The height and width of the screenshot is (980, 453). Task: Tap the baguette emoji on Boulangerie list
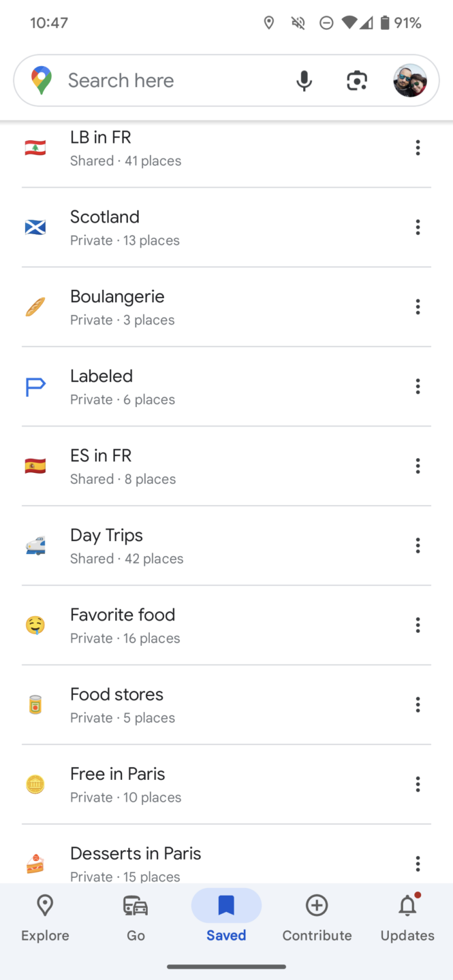[35, 306]
